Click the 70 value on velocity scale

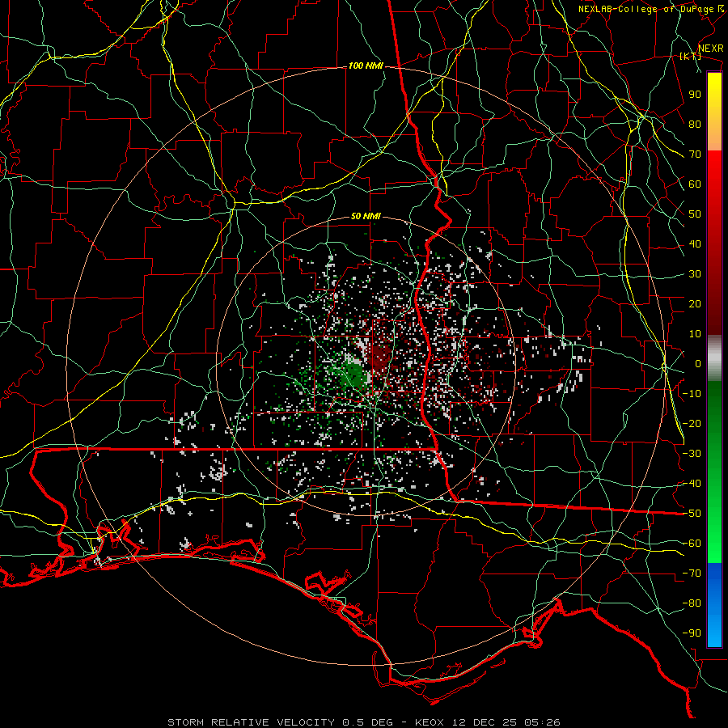click(x=695, y=154)
